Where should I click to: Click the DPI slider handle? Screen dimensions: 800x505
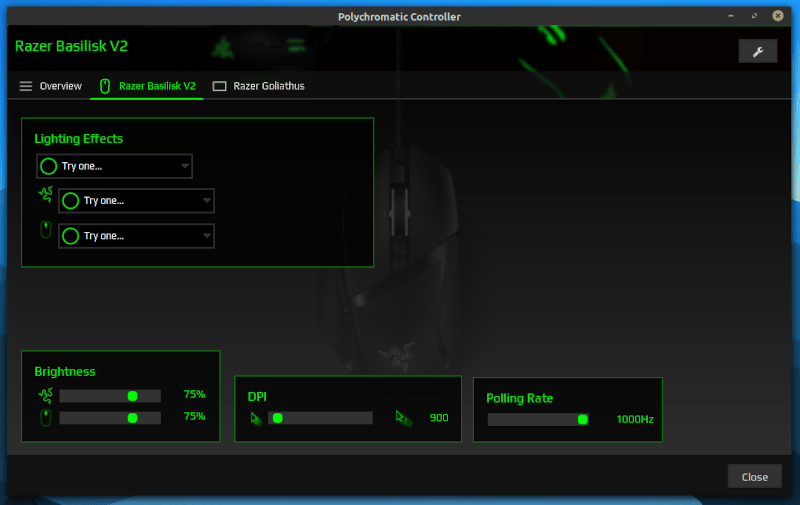[278, 418]
